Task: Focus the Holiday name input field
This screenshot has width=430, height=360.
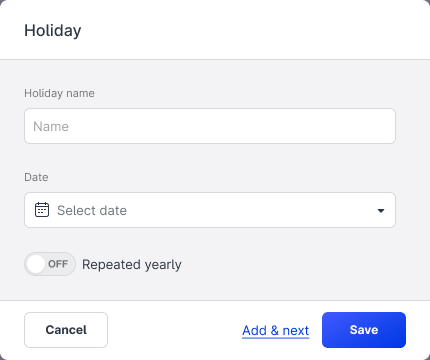Action: pyautogui.click(x=210, y=126)
